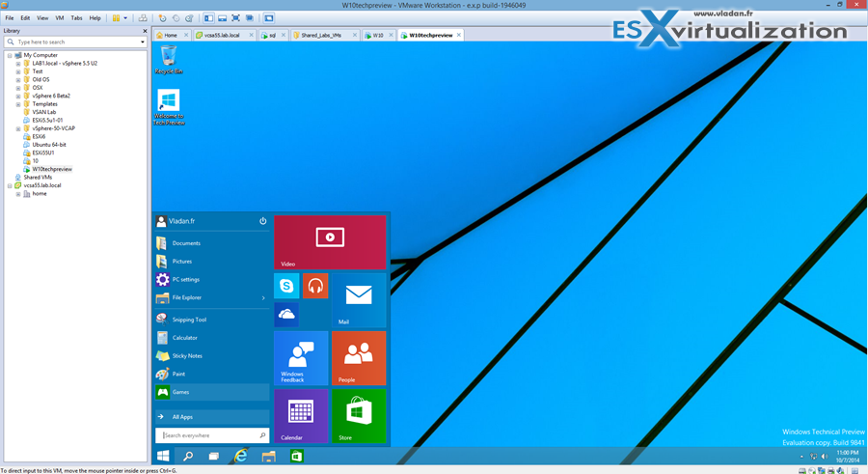Expand the Old OS folder node
The width and height of the screenshot is (868, 474).
[18, 80]
